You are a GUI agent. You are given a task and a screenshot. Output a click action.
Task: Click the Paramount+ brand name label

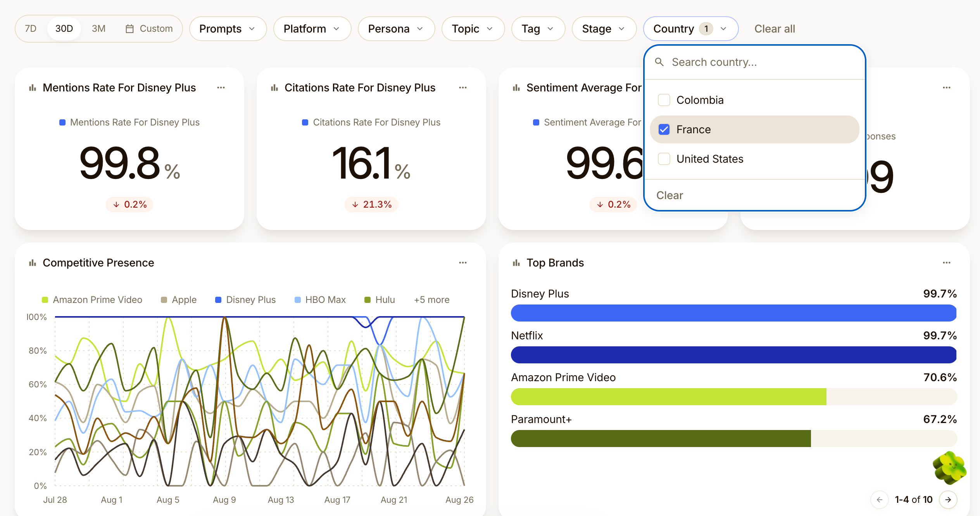[541, 419]
